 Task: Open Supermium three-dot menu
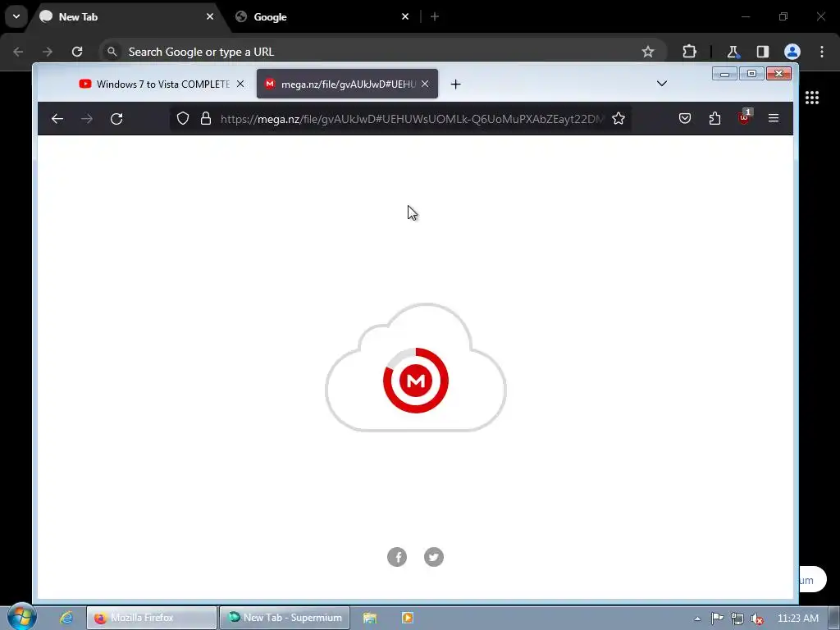tap(822, 52)
